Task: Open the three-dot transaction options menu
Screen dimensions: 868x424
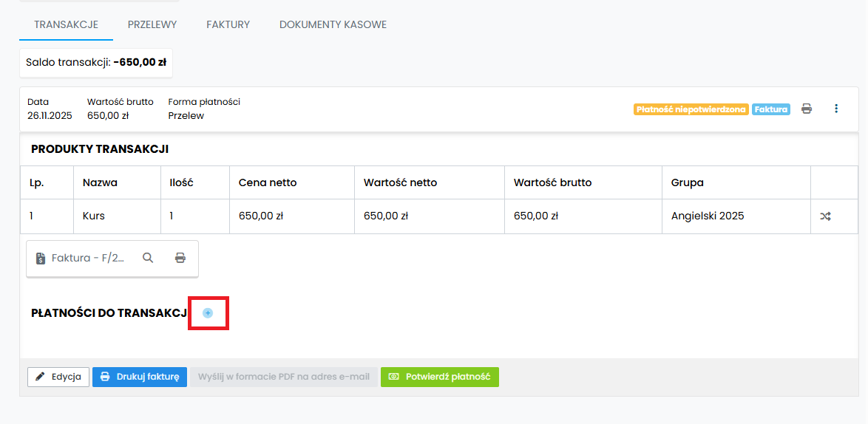Action: point(836,109)
